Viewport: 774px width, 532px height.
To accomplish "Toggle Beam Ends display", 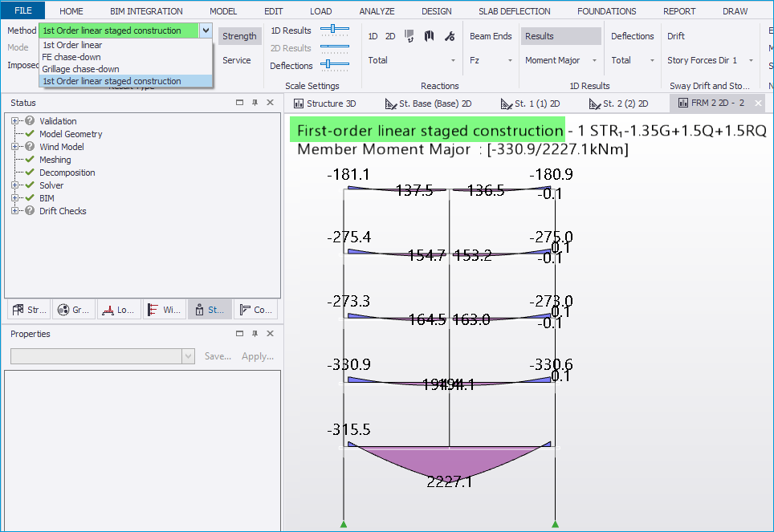I will tap(491, 35).
